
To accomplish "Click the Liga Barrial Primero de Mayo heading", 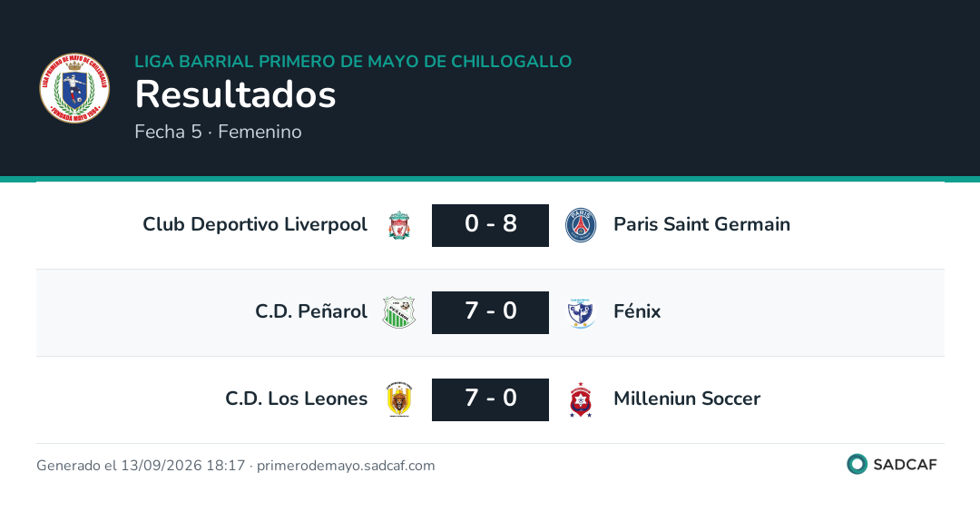I will click(x=353, y=61).
